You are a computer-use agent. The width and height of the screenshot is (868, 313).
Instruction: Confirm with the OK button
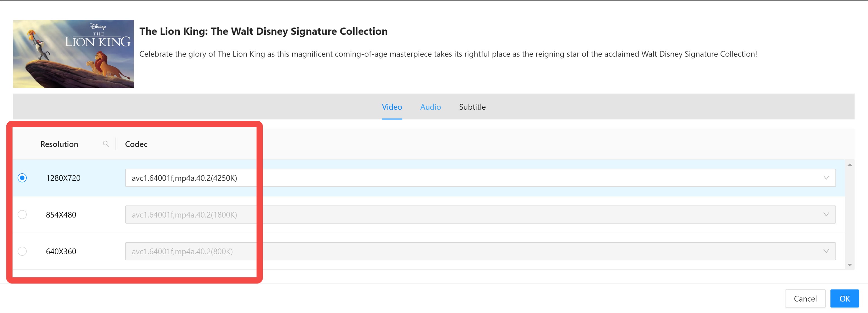pyautogui.click(x=844, y=299)
